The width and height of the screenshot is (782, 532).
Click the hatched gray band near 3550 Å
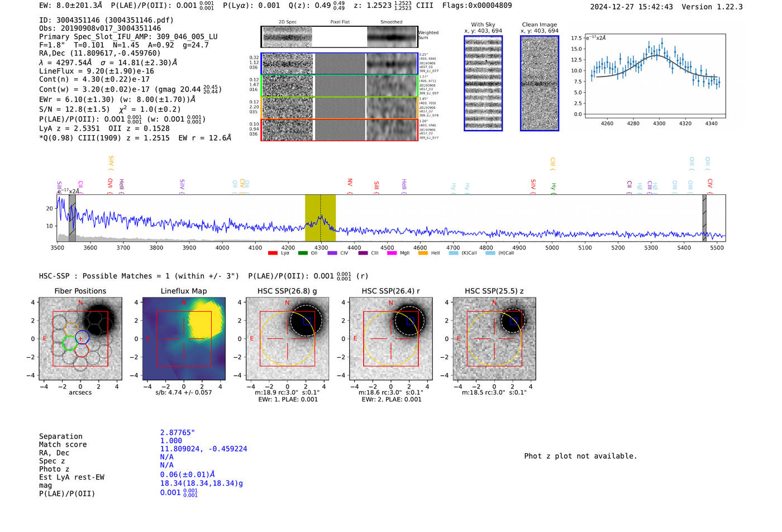(x=72, y=218)
